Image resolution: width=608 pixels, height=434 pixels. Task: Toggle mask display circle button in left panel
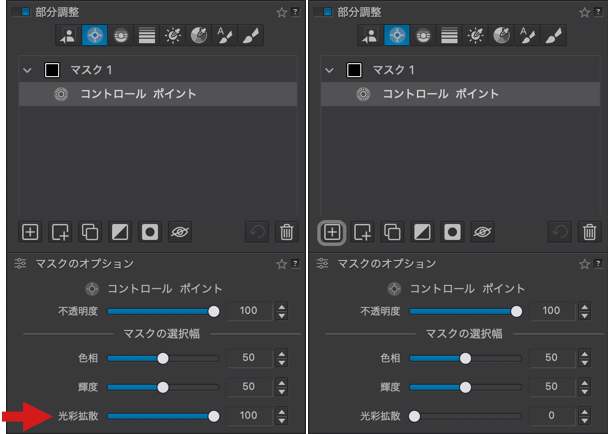[x=150, y=232]
